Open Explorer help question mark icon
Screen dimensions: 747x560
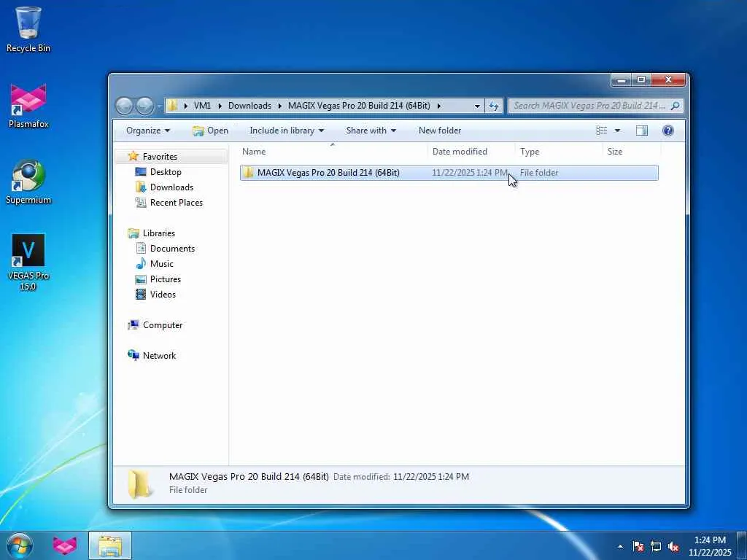[x=668, y=131]
